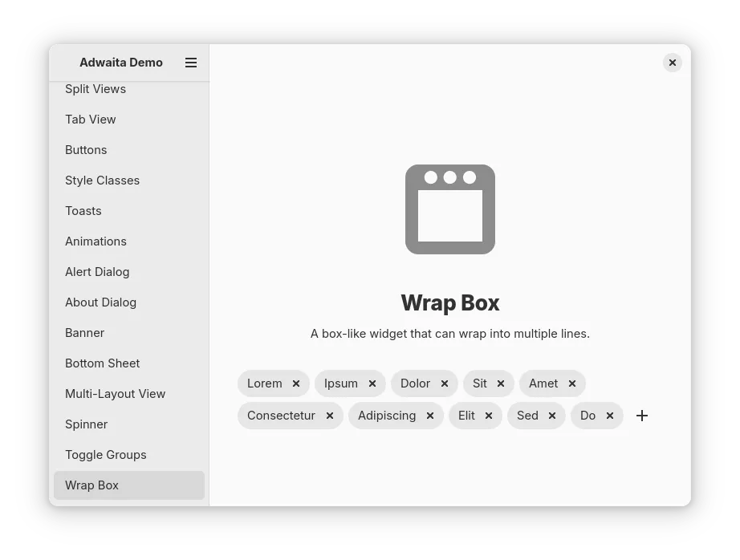Remove the Do tag

click(x=610, y=416)
